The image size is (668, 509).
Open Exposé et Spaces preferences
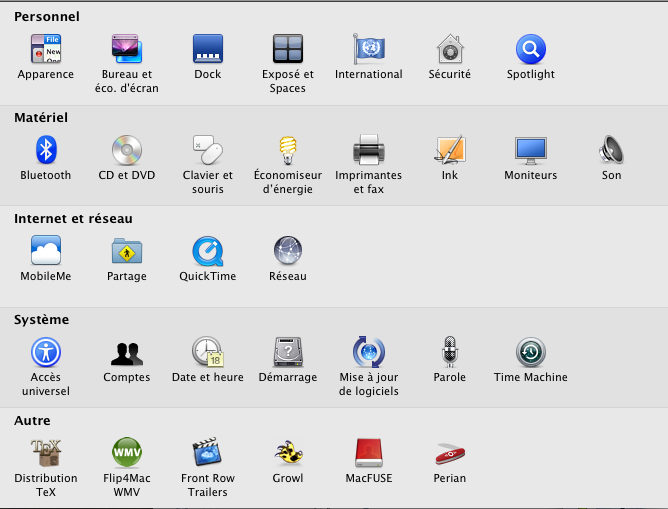point(288,49)
